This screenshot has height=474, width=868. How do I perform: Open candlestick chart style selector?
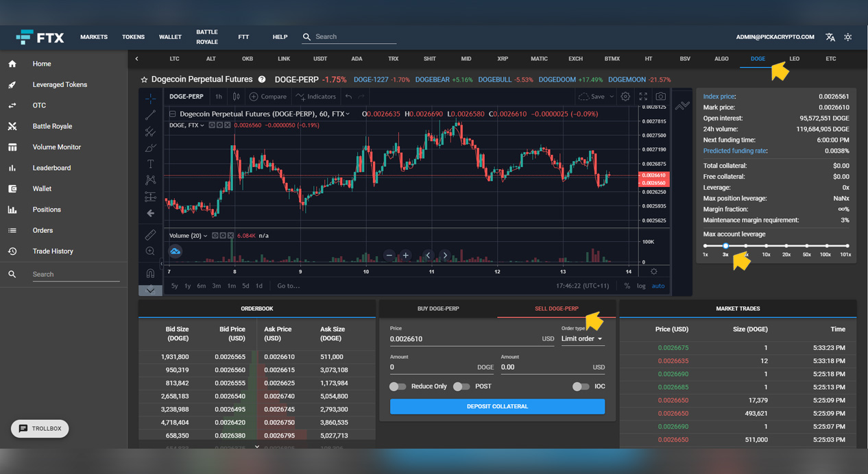(x=236, y=97)
